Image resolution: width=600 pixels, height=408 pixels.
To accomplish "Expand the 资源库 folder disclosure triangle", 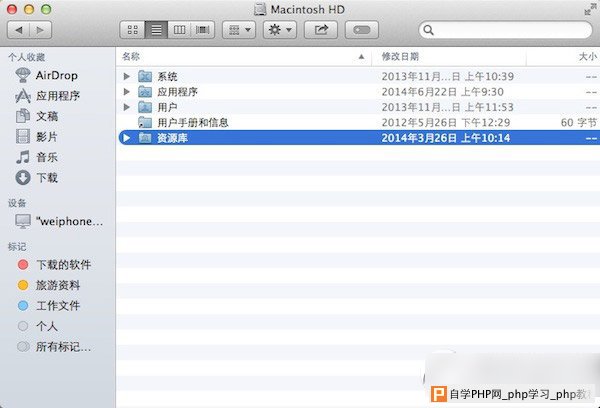I will click(127, 138).
